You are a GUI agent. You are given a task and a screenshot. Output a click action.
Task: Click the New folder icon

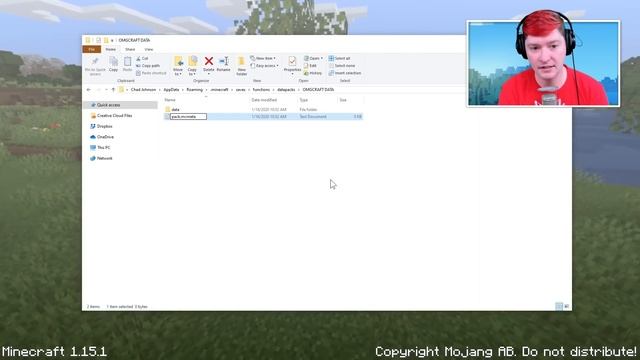pos(241,61)
